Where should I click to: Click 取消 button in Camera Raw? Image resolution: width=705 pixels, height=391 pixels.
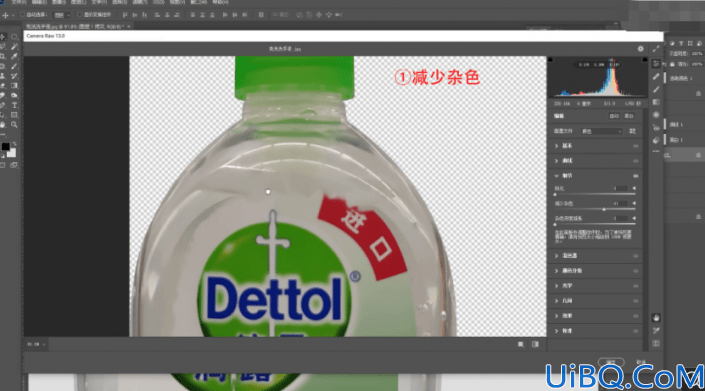[641, 362]
